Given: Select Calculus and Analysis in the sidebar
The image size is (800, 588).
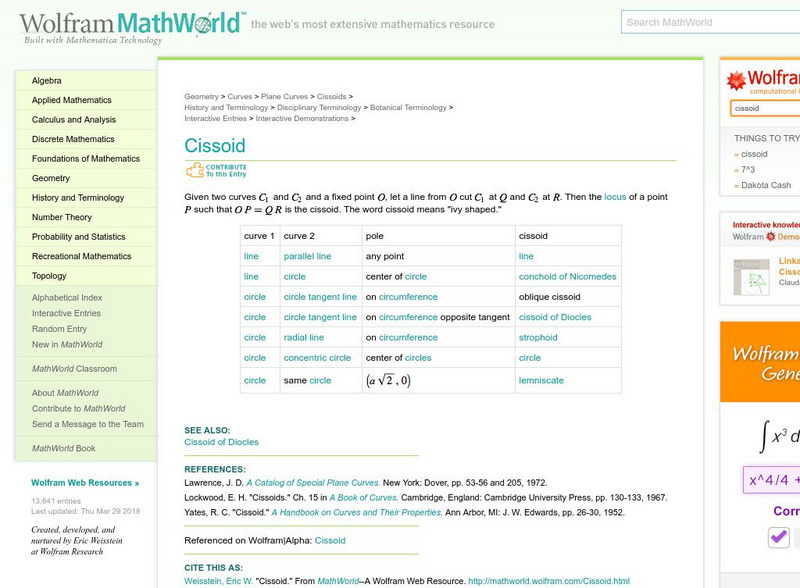Looking at the screenshot, I should pos(73,119).
